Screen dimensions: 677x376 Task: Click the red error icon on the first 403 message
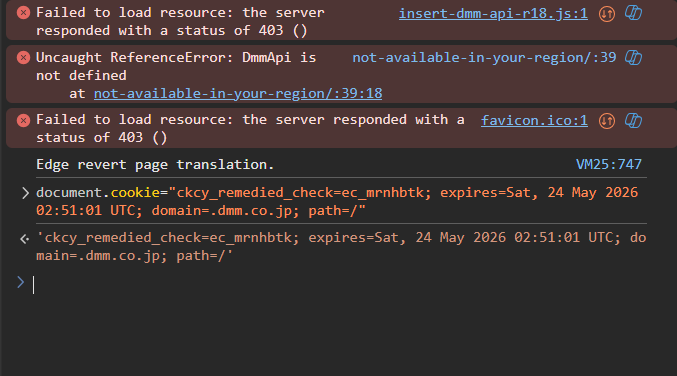tap(23, 13)
